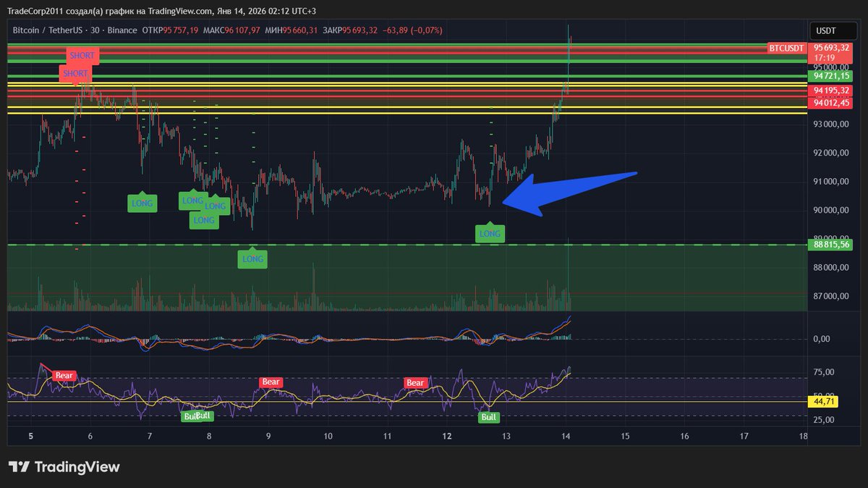Click the ОТКР 95 757,19 open value

[170, 30]
